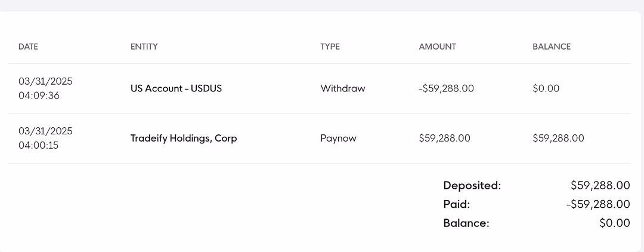This screenshot has width=644, height=252.
Task: Open the Tradeify Holdings, Corp entity
Action: pos(184,139)
